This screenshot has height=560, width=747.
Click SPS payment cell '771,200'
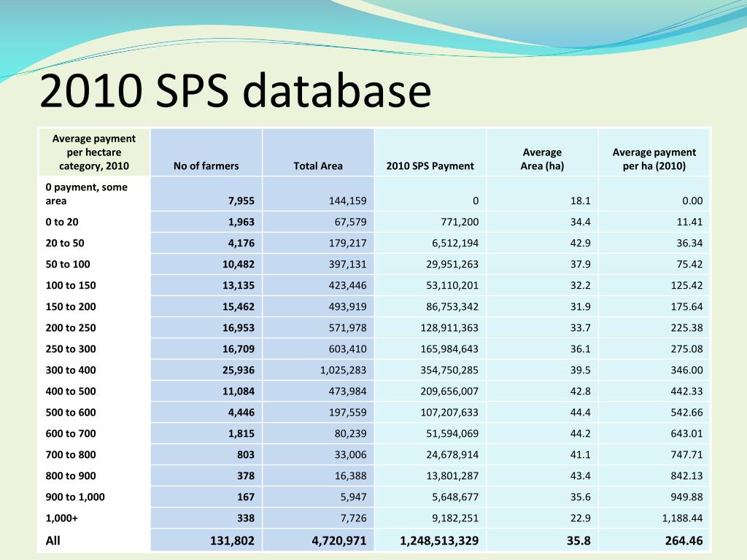pyautogui.click(x=460, y=222)
